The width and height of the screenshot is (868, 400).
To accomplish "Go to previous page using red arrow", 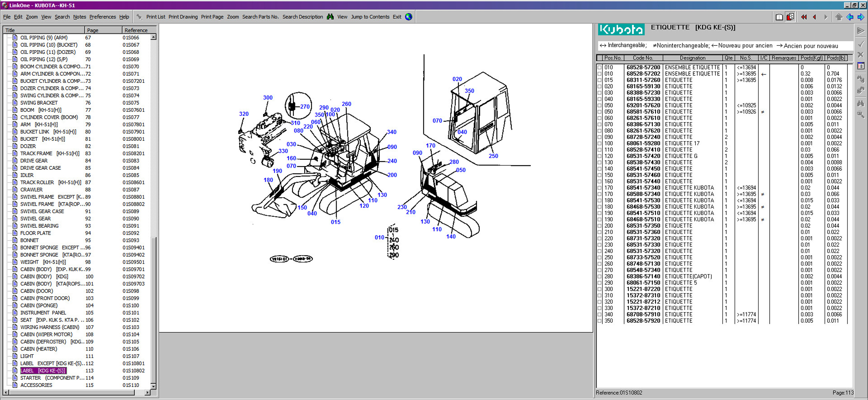I will [815, 17].
